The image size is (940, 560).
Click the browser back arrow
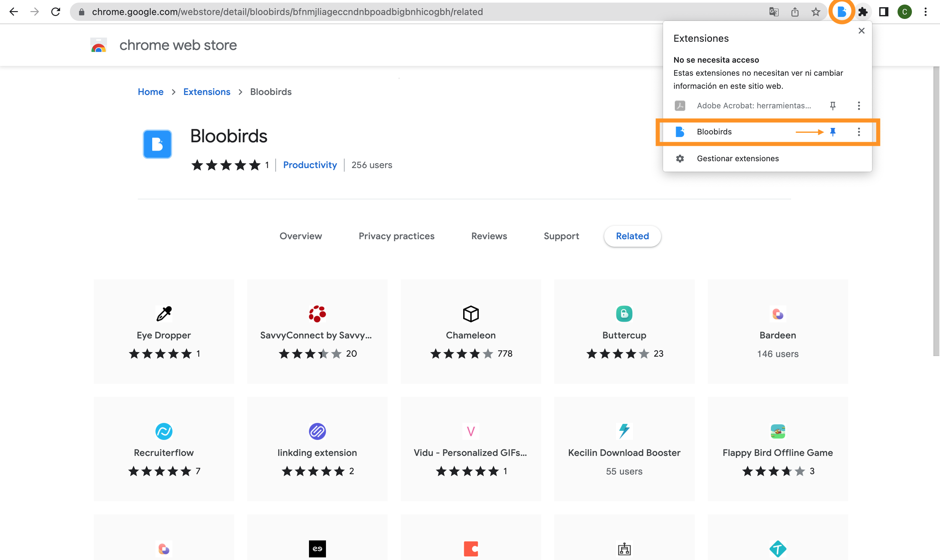tap(14, 12)
